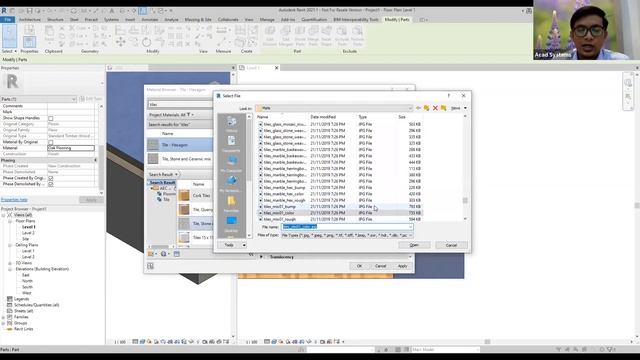Click OK in Material Browser dialog
640x360 pixels.
359,266
